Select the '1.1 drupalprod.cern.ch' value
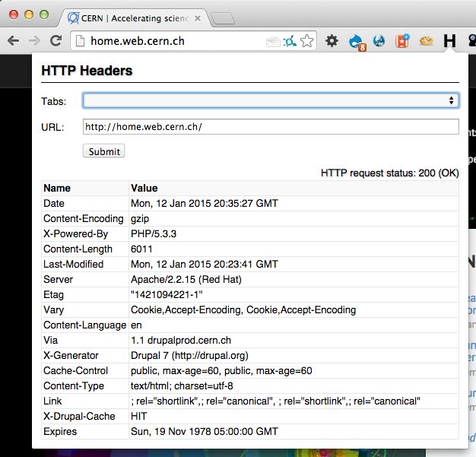The height and width of the screenshot is (457, 476). [x=181, y=340]
